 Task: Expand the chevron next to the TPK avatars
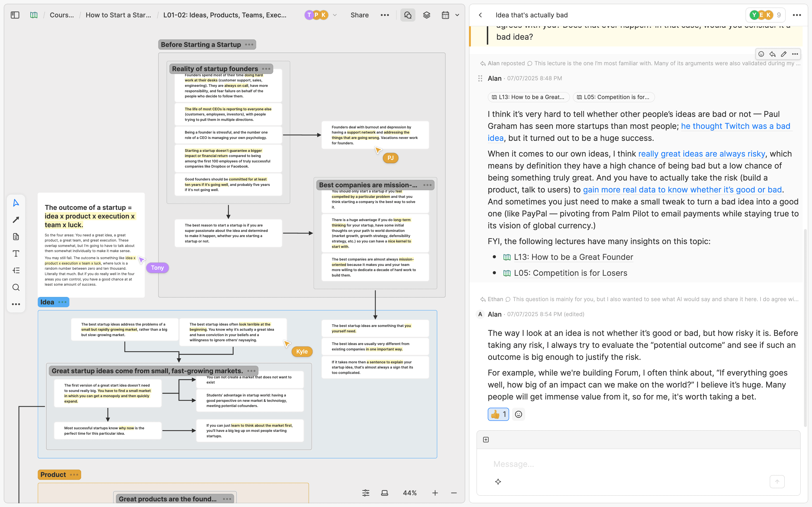(335, 15)
